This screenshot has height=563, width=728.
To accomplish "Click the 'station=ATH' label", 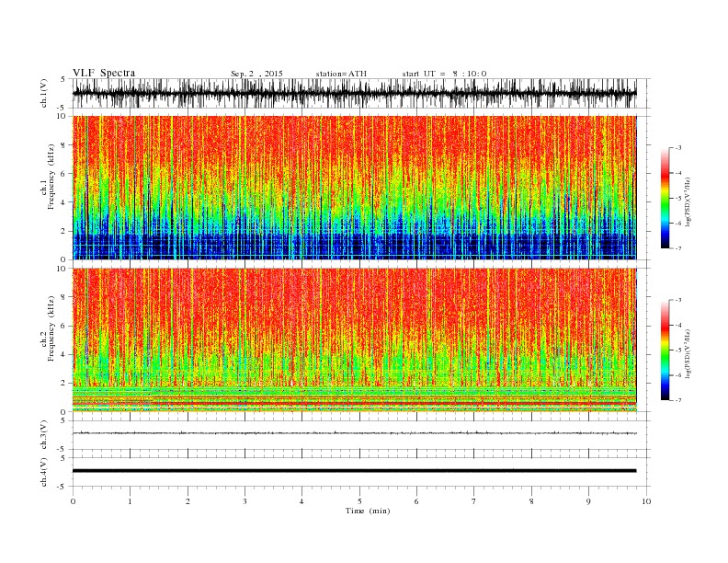I will 341,74.
